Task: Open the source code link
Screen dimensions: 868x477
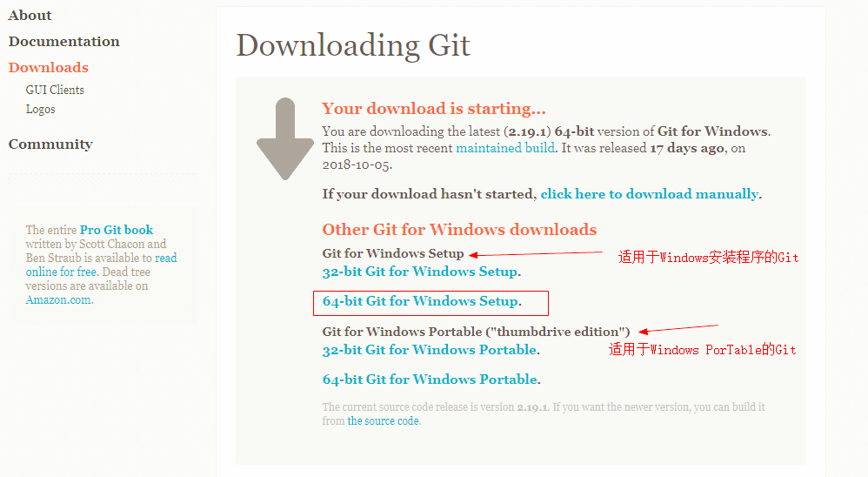Action: (383, 421)
